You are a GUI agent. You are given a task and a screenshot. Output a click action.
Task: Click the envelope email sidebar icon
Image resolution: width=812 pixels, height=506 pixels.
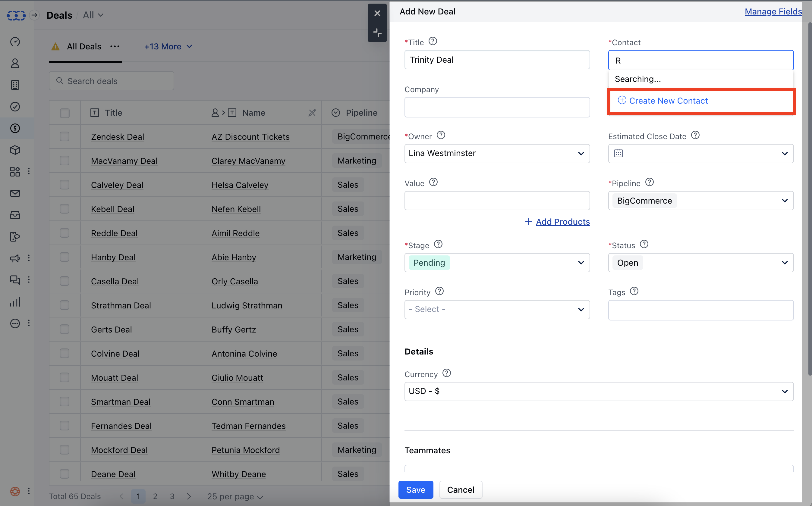(x=15, y=193)
